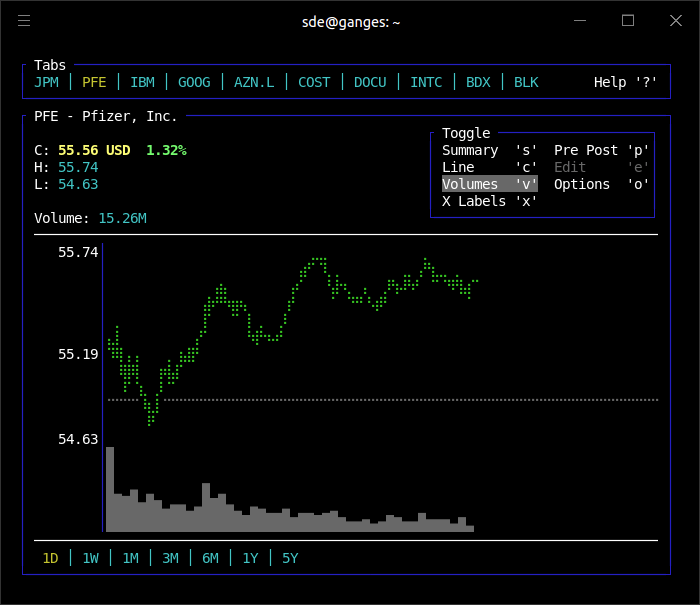
Task: Click the tallest grey volume bar
Action: tap(110, 489)
